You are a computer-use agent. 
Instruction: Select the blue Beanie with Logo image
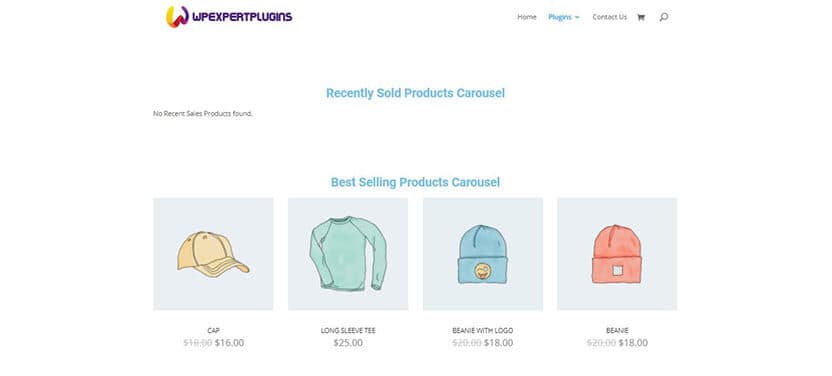(x=483, y=254)
